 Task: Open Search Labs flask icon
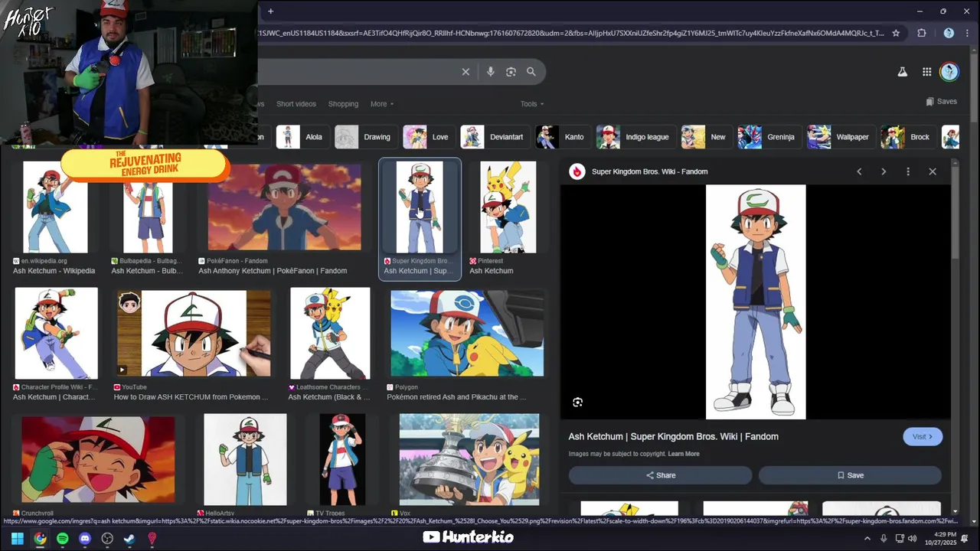(x=903, y=71)
